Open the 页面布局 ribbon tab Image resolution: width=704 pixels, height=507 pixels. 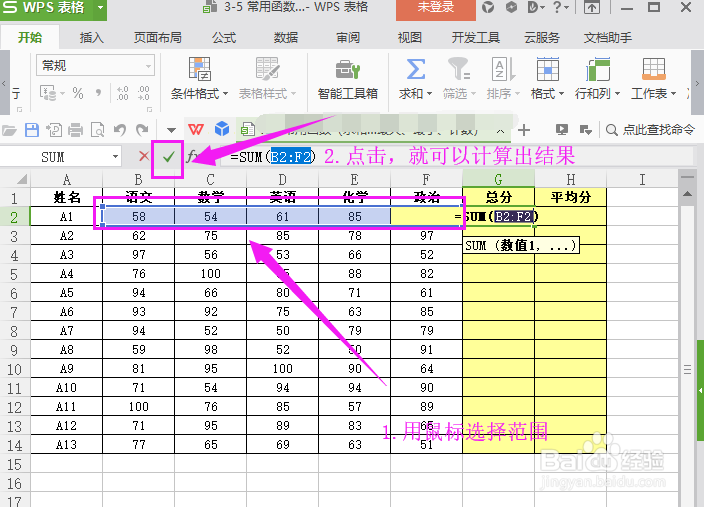click(x=158, y=38)
